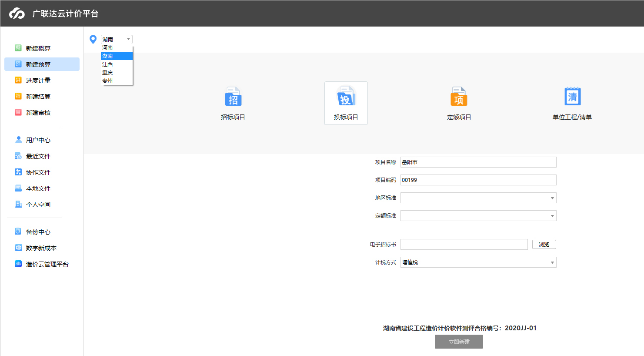
Task: Click the 本地文件 icon
Action: [18, 188]
